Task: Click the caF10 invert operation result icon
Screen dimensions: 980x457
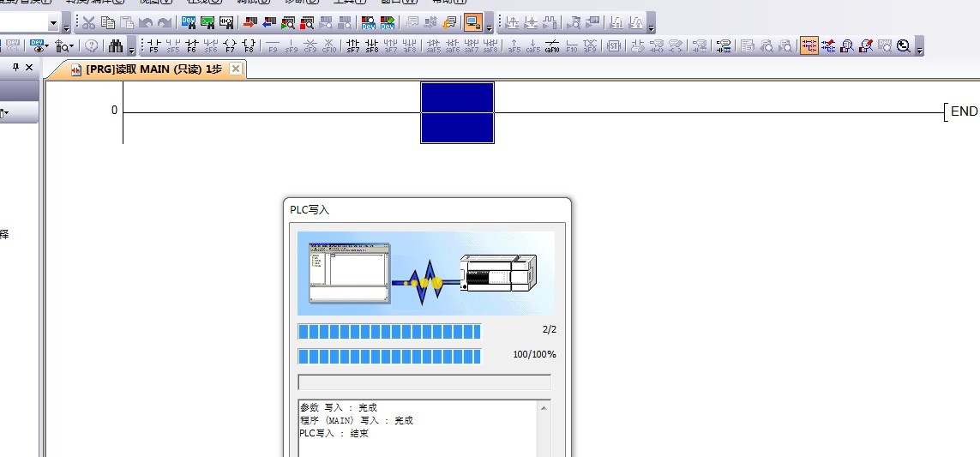Action: pos(552,46)
